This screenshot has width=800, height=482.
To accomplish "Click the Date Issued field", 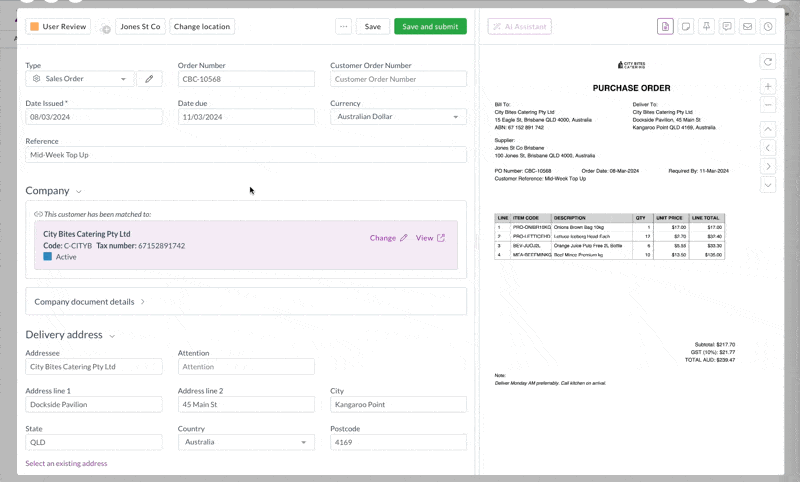I will click(94, 117).
